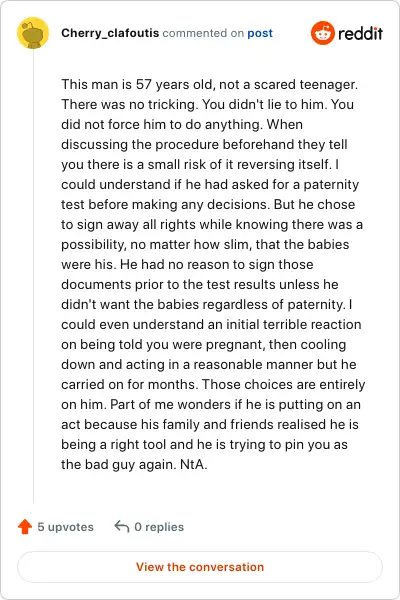Click the phrase "There was no tricking."
Viewport: 400px width, 600px height.
tap(130, 104)
